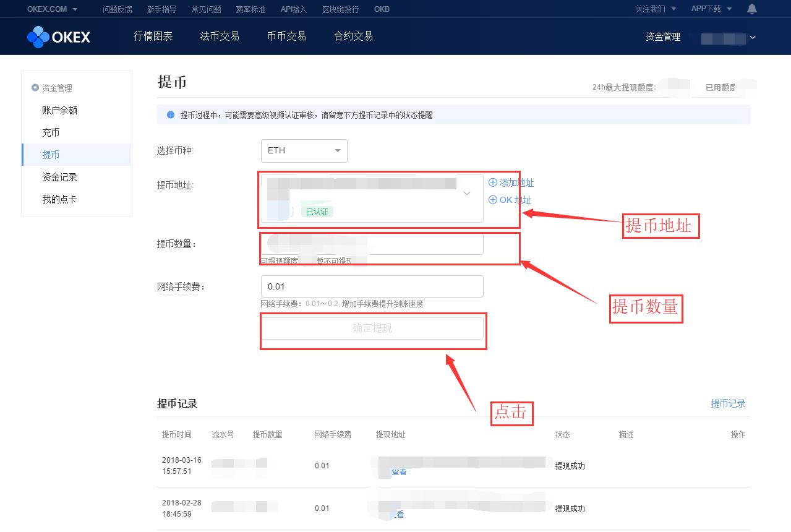Image resolution: width=791 pixels, height=532 pixels.
Task: Click the 提币数量 input field
Action: (372, 244)
